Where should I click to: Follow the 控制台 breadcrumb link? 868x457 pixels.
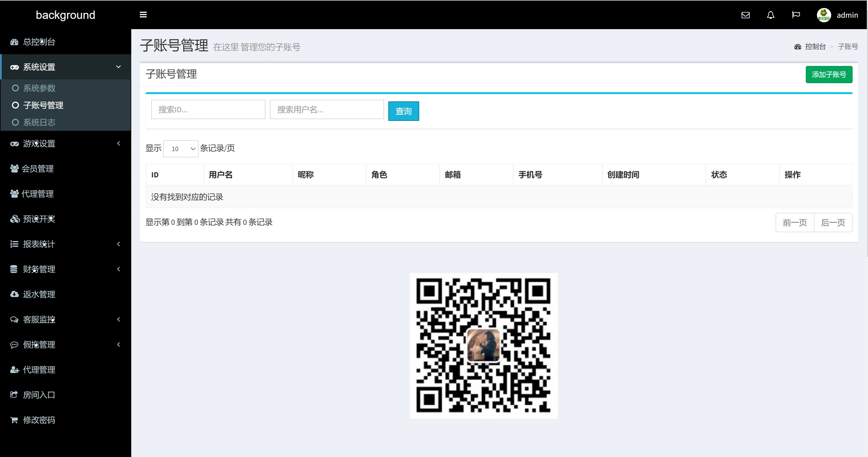point(815,47)
